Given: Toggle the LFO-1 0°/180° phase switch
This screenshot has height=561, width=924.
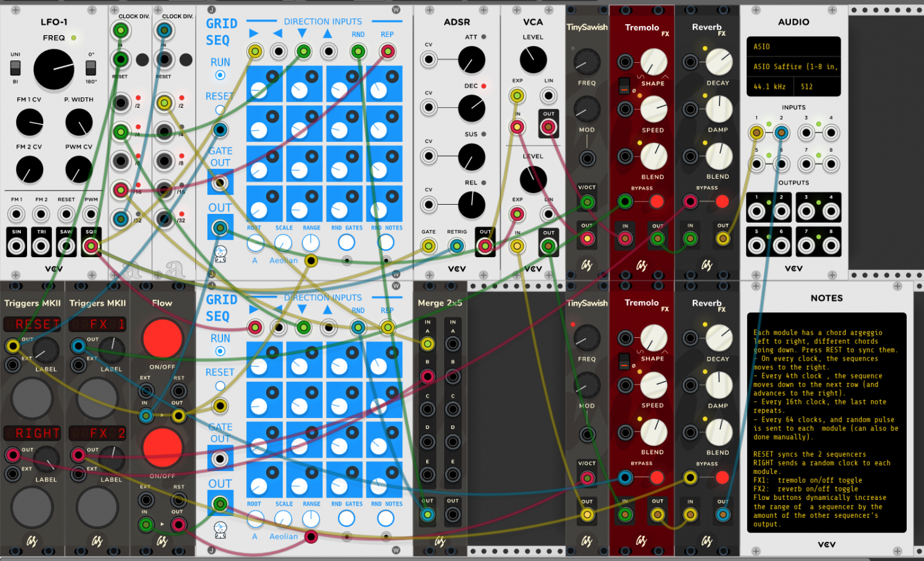Looking at the screenshot, I should [91, 68].
